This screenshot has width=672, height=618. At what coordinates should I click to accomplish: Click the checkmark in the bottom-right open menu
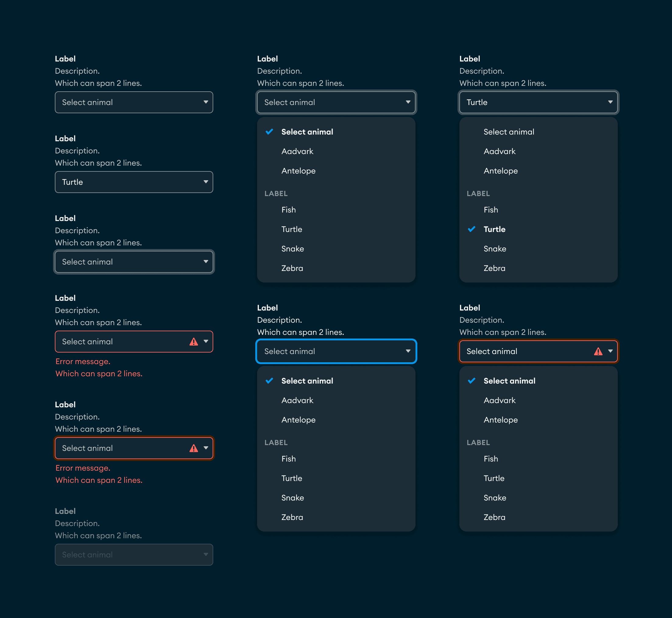click(472, 381)
